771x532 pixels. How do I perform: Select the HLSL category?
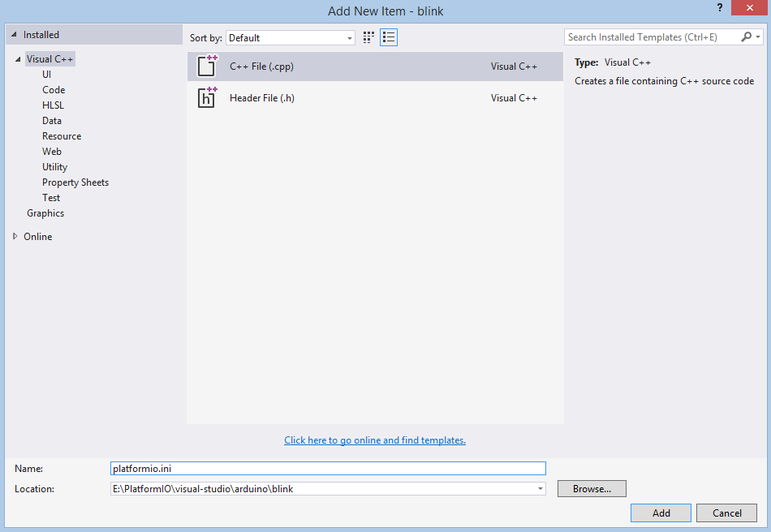tap(53, 105)
